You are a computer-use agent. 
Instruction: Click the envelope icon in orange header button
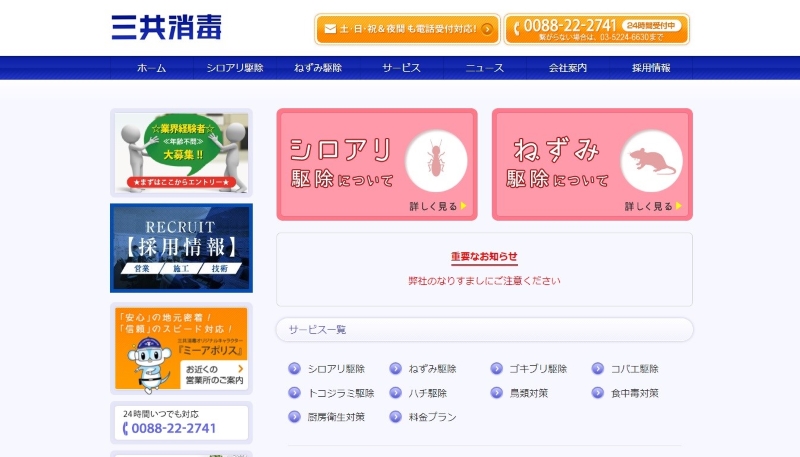(330, 29)
